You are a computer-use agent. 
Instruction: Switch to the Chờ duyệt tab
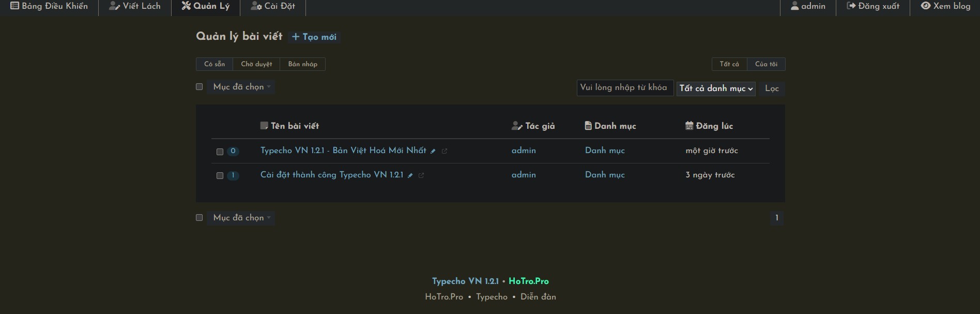point(256,64)
